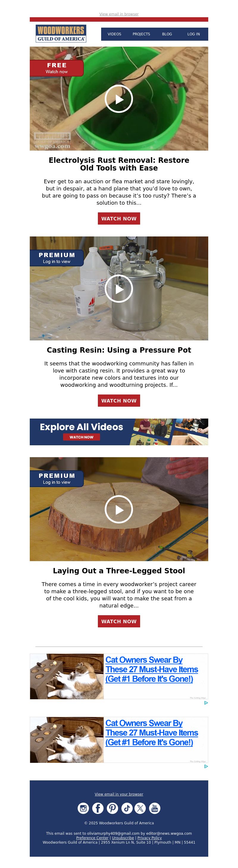The width and height of the screenshot is (238, 868).
Task: Open the Facebook icon in footer
Action: pos(98,808)
